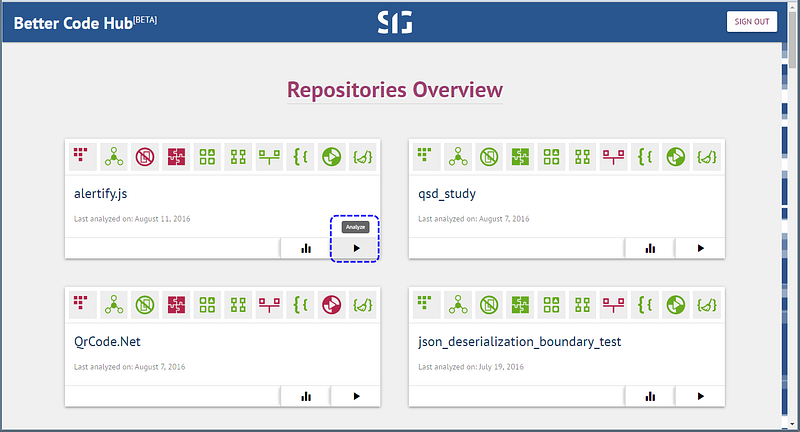Click the network nodes icon on QrCode.Net card
The width and height of the screenshot is (800, 432).
(114, 304)
